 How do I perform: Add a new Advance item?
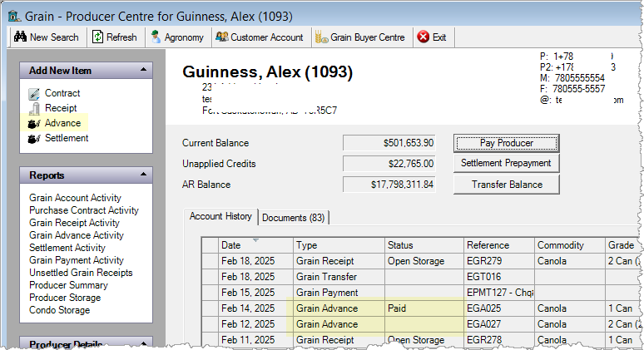(63, 123)
